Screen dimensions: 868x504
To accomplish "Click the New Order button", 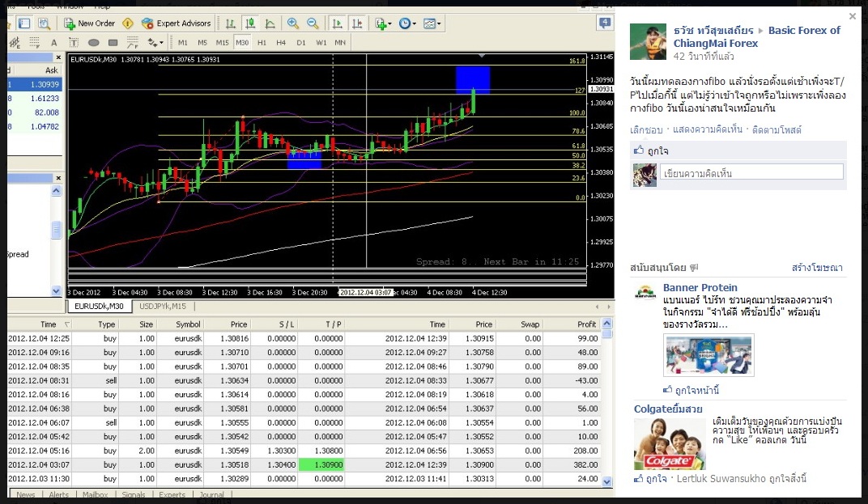I will 90,23.
